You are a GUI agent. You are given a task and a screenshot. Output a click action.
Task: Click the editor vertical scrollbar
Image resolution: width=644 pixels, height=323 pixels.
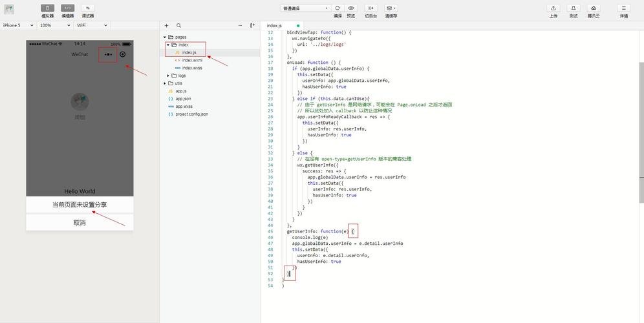click(x=641, y=132)
